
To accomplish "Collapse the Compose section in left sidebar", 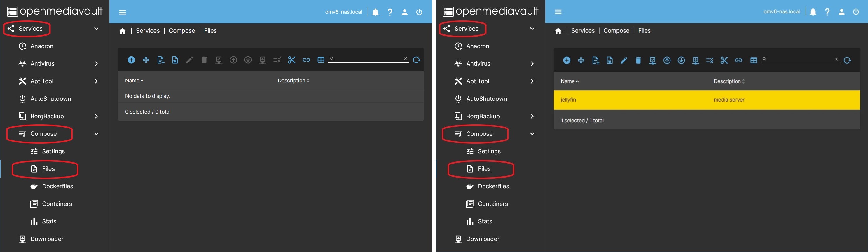I will point(96,133).
